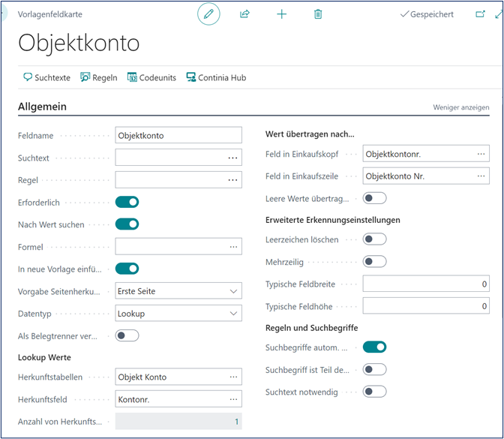The image size is (504, 439).
Task: Open lookup for Feld in Einkaufskopf
Action: 481,154
